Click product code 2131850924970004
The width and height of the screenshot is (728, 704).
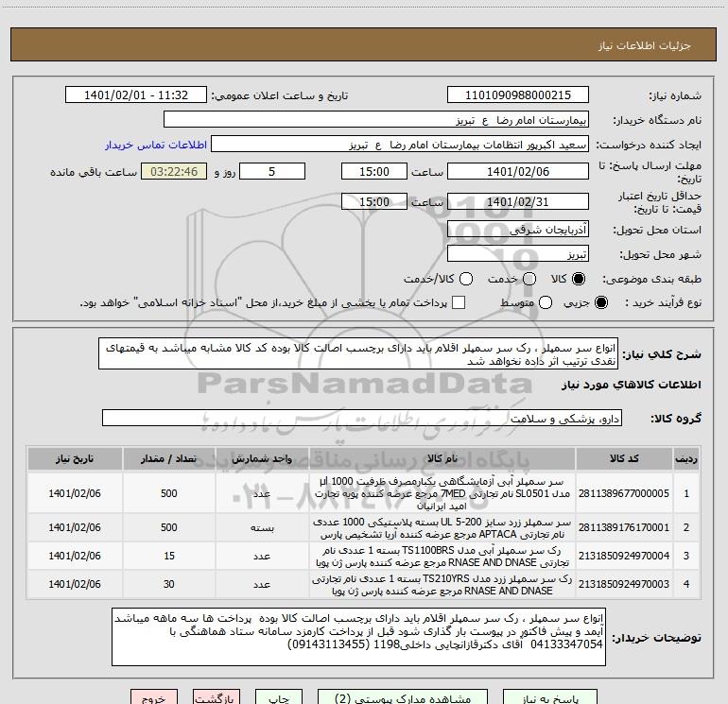624,556
